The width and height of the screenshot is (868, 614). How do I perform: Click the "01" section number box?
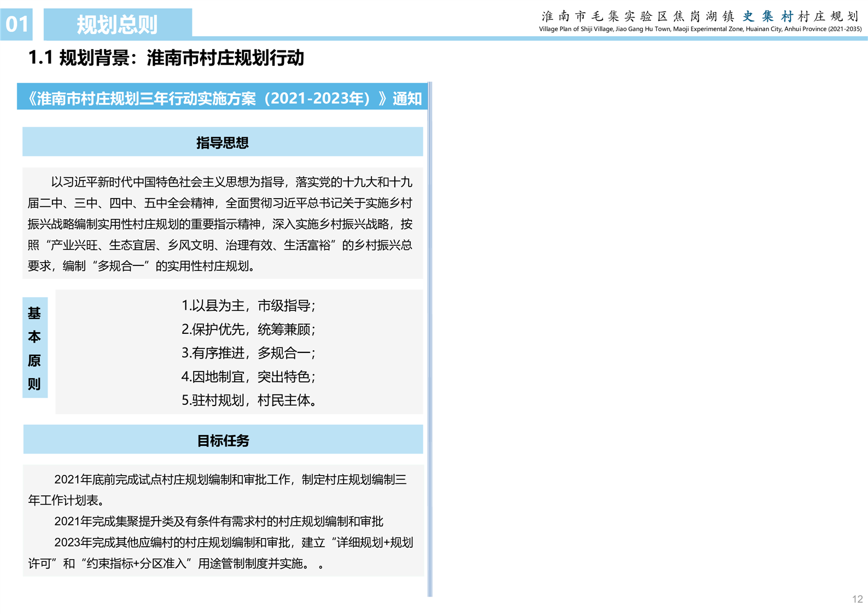tap(16, 24)
